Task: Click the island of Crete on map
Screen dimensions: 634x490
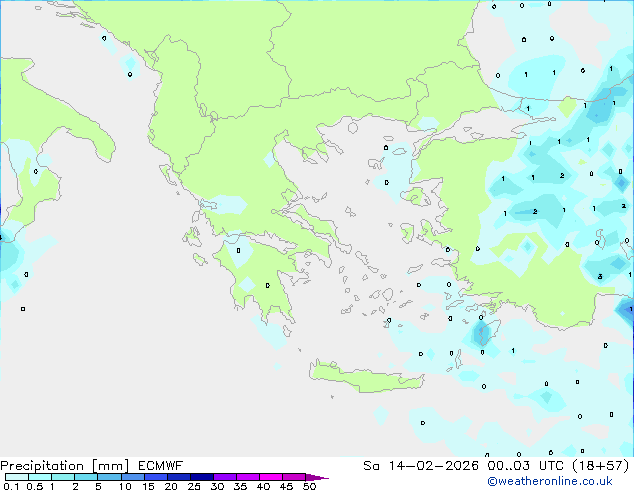Action: point(366,377)
